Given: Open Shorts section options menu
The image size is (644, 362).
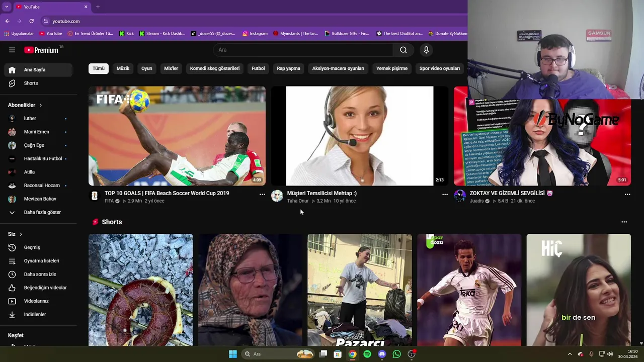Looking at the screenshot, I should [624, 222].
